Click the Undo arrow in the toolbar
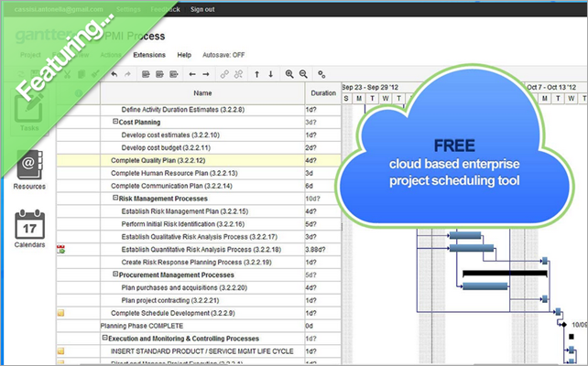 click(114, 74)
